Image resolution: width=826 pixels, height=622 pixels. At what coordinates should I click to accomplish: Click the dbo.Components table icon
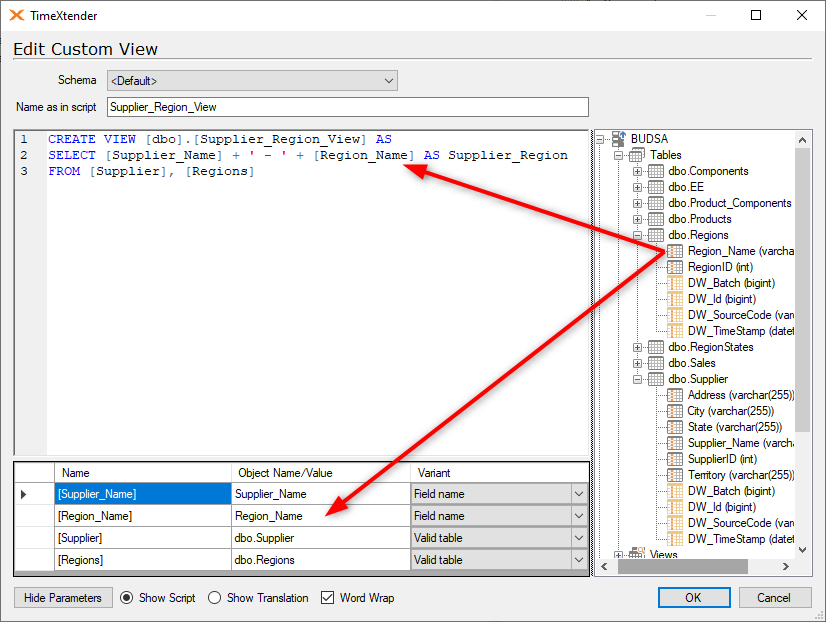point(655,171)
